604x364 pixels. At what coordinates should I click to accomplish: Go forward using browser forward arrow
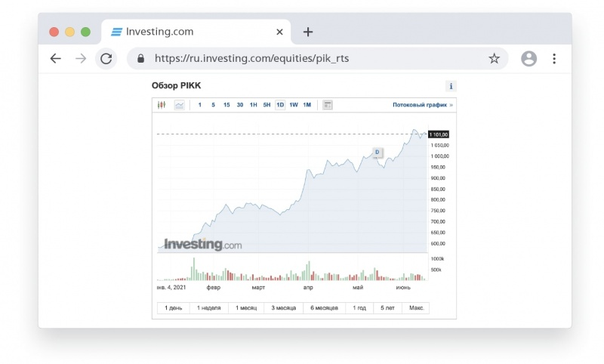(81, 59)
